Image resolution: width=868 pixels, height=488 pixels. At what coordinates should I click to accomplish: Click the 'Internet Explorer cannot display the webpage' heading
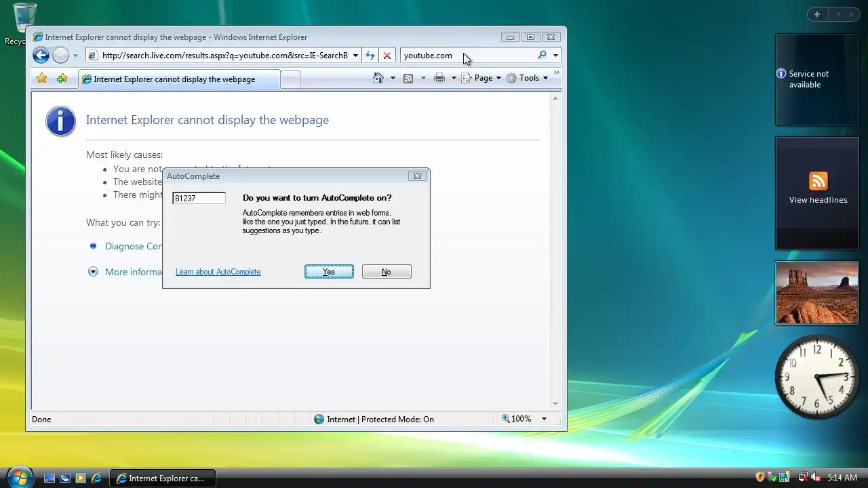point(208,120)
